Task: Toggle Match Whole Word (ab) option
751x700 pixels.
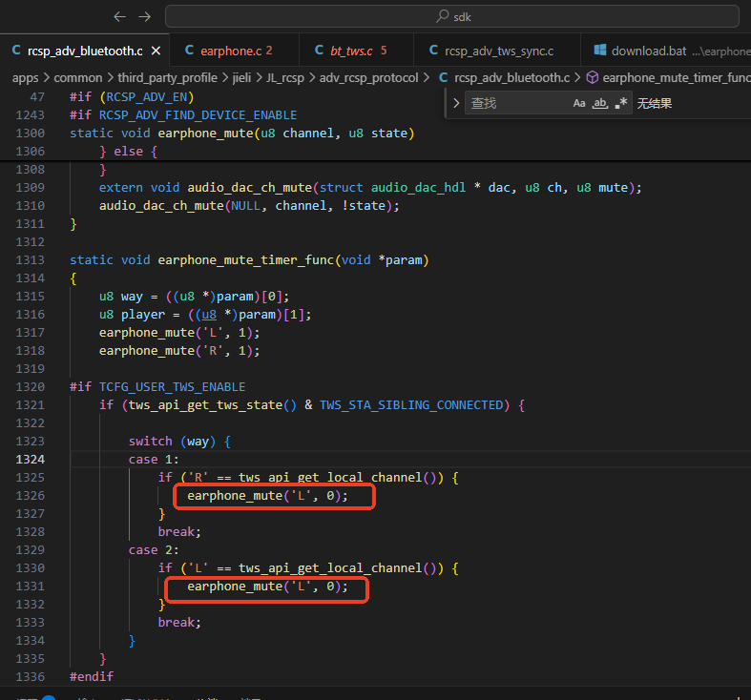Action: pos(599,103)
